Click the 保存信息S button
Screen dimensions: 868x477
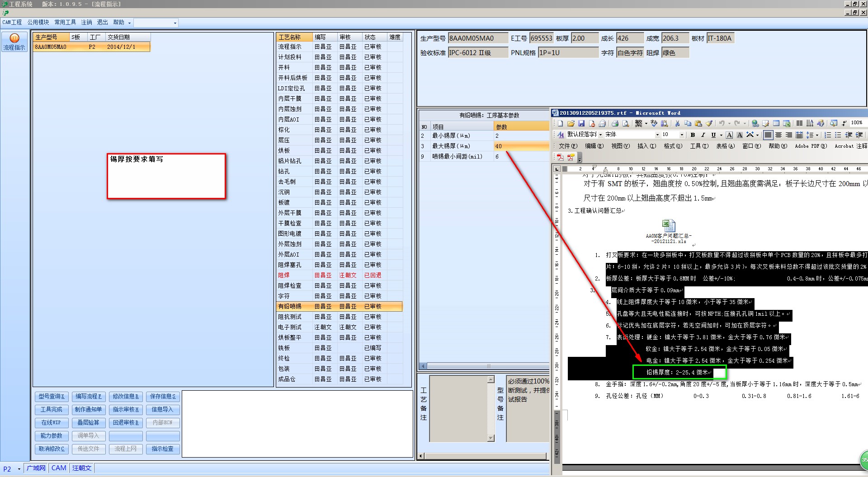[x=163, y=397]
